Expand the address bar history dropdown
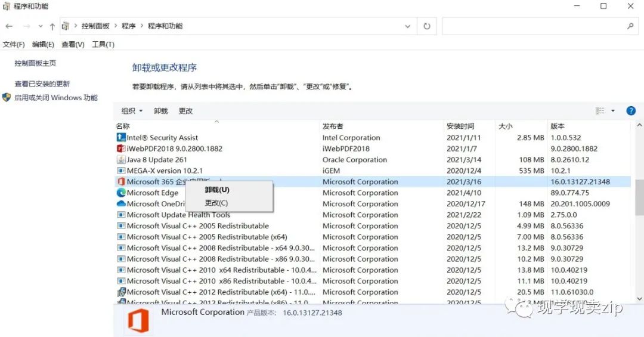644x337 pixels. click(407, 26)
